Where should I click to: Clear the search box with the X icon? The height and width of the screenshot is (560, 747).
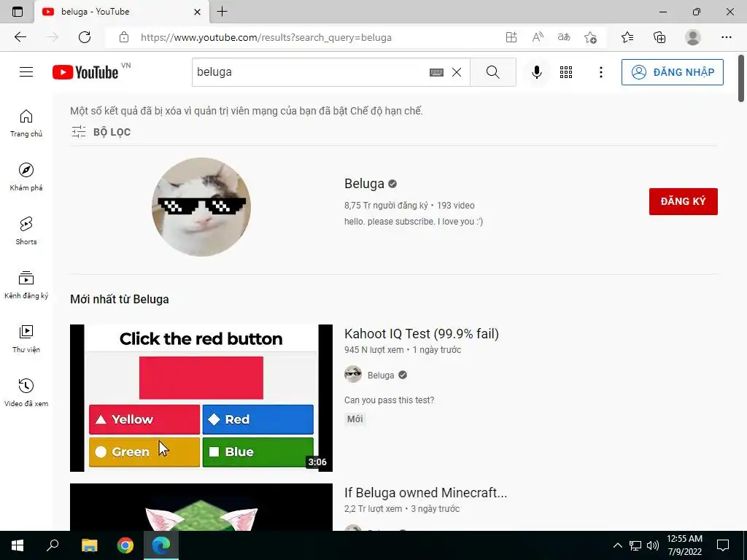(457, 72)
